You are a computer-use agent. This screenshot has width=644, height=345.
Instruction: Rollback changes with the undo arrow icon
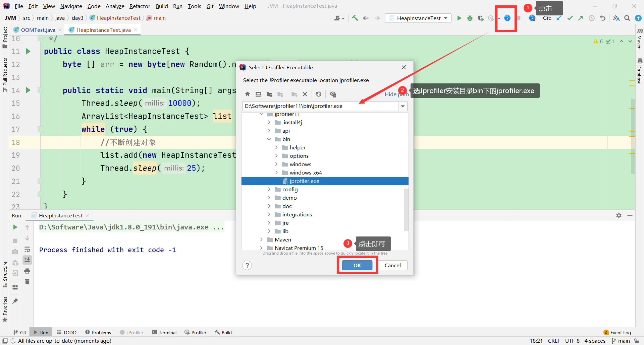(x=603, y=18)
